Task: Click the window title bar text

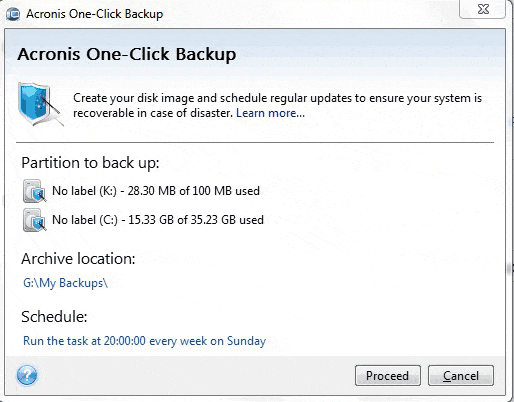Action: (x=95, y=14)
